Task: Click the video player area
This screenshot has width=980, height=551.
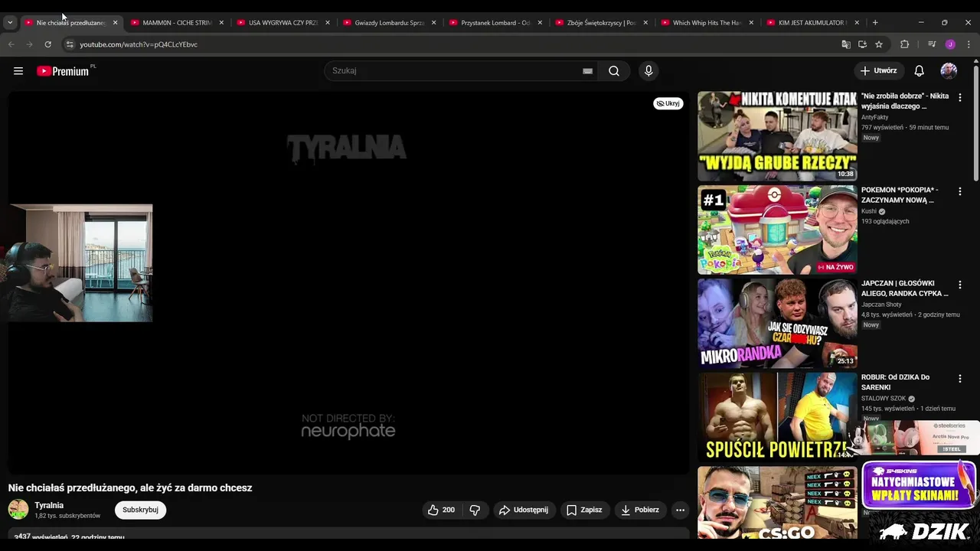Action: pos(349,283)
